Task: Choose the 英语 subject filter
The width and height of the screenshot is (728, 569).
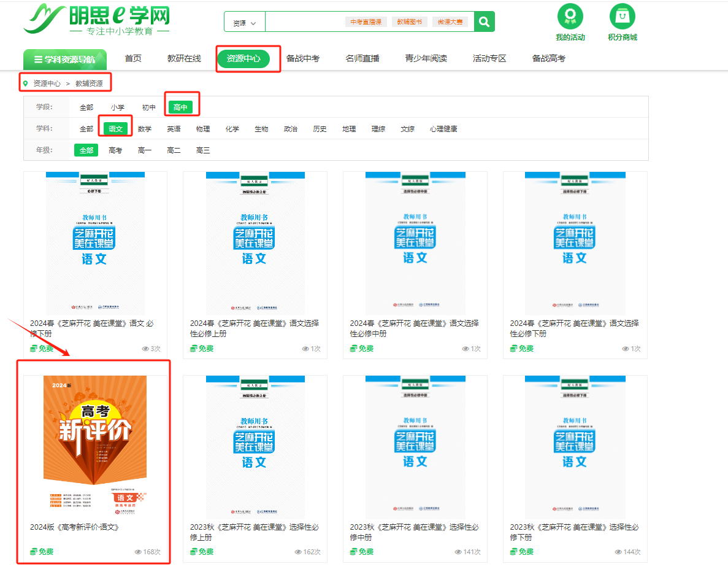Action: (x=174, y=129)
